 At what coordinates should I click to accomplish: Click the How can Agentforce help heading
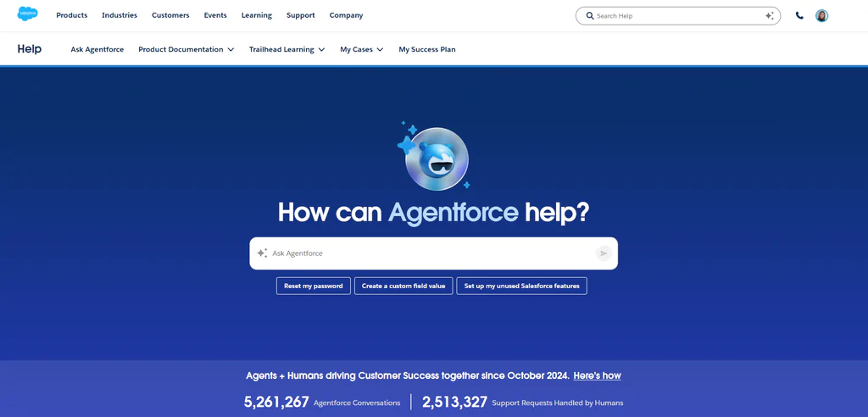coord(433,214)
